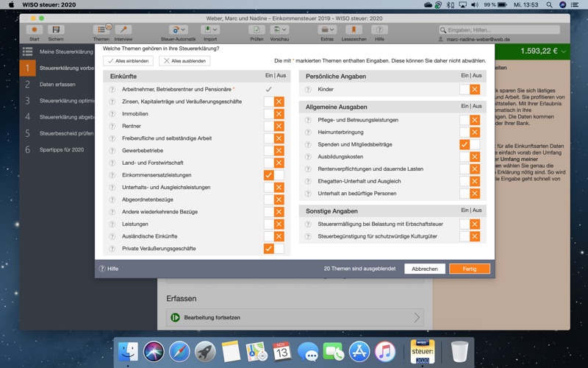Show help icon for Gewerbebetriebe row

click(112, 151)
